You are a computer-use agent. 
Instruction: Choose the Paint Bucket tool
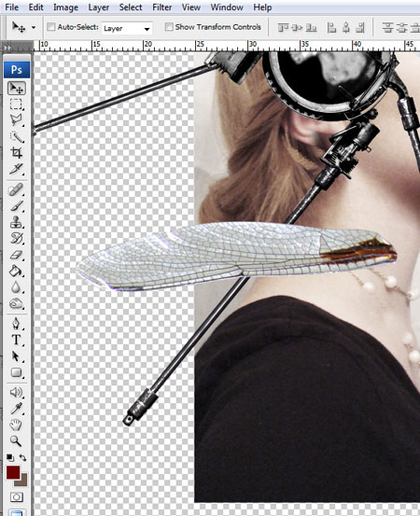(x=16, y=272)
